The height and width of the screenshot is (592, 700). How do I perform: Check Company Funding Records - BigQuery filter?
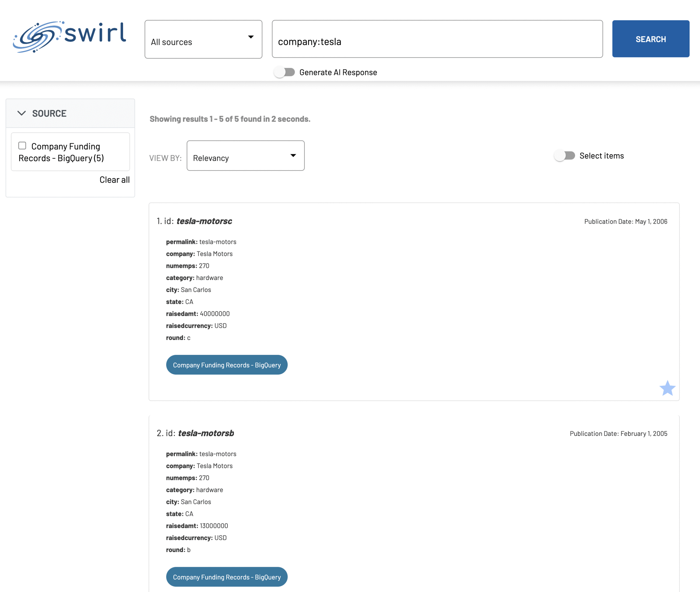[x=22, y=146]
